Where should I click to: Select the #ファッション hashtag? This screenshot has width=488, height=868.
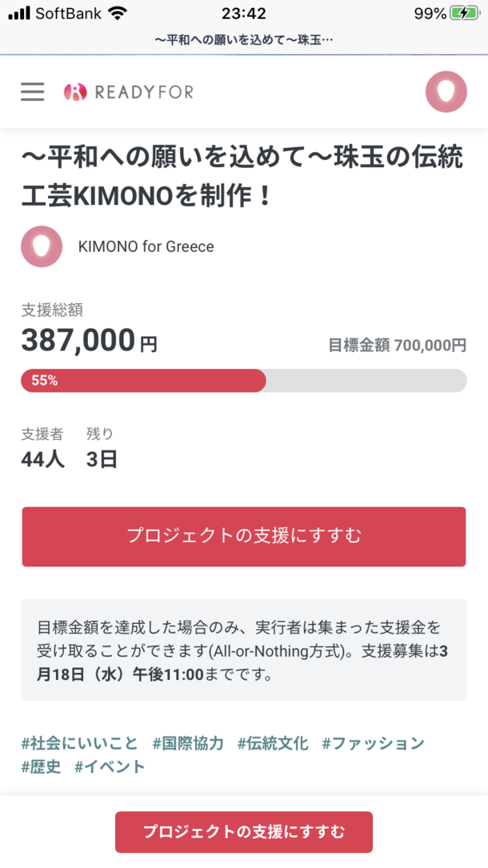[373, 743]
